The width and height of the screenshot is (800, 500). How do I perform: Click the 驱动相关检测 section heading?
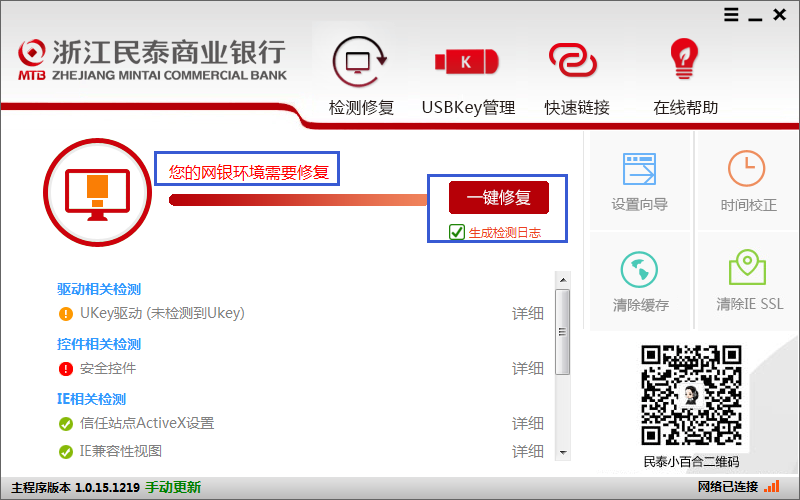pyautogui.click(x=99, y=289)
